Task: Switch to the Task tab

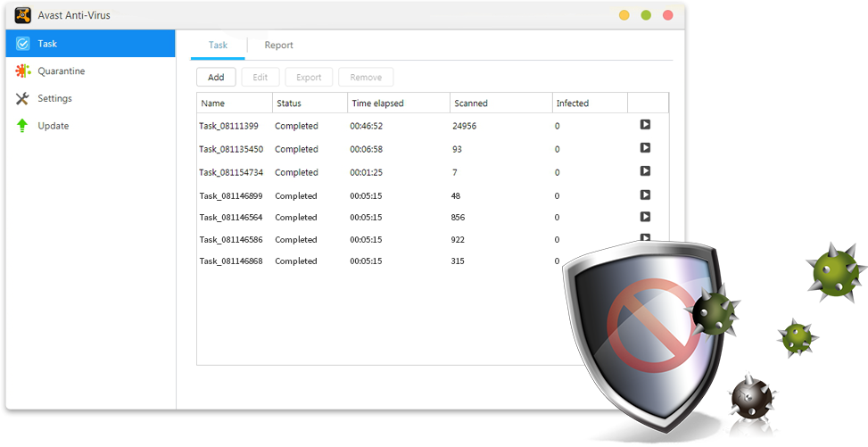Action: tap(218, 46)
